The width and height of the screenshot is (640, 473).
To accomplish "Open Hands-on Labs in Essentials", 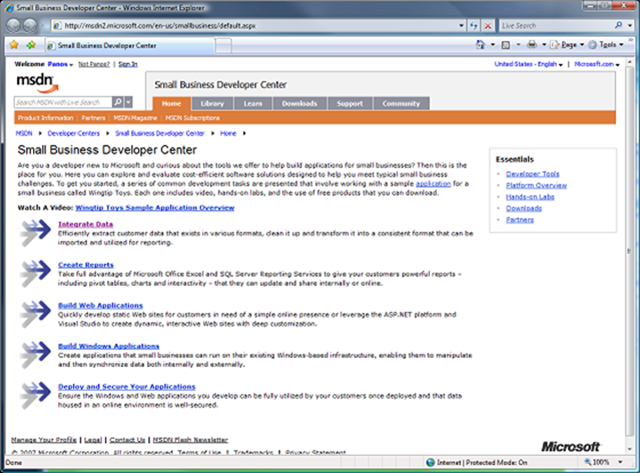I will (530, 197).
